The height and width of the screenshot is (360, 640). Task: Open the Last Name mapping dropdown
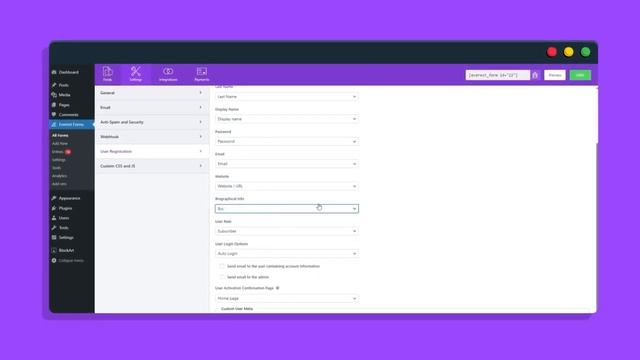tap(287, 97)
